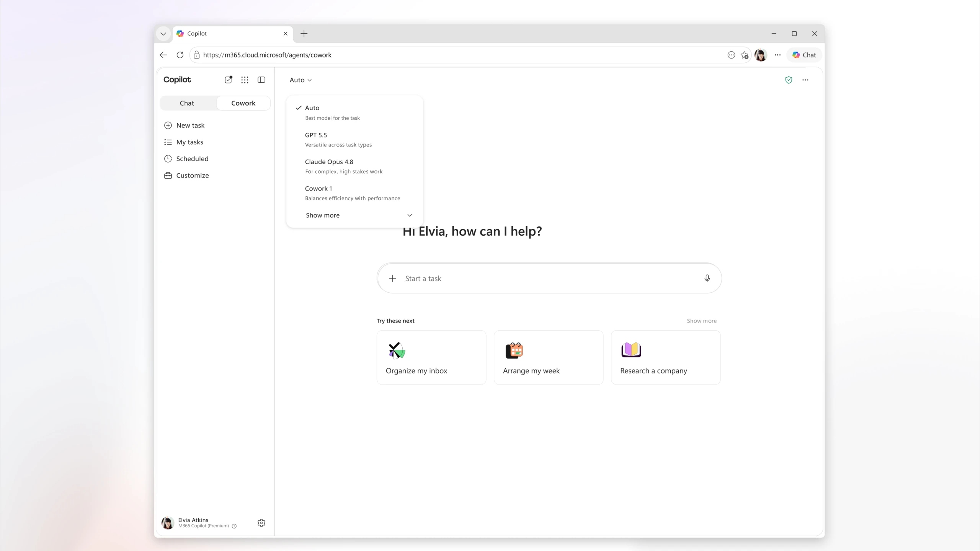Click the circled ellipsis icon in the address bar

[731, 55]
